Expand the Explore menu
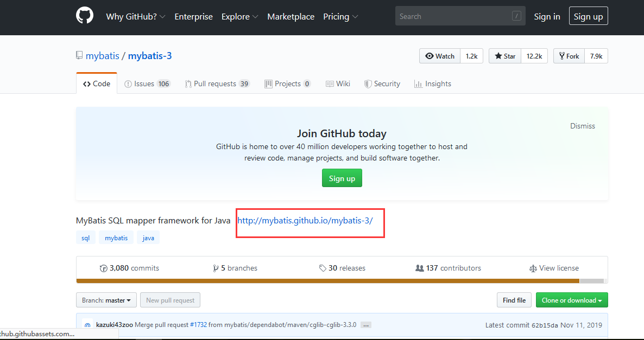This screenshot has height=340, width=644. (240, 17)
